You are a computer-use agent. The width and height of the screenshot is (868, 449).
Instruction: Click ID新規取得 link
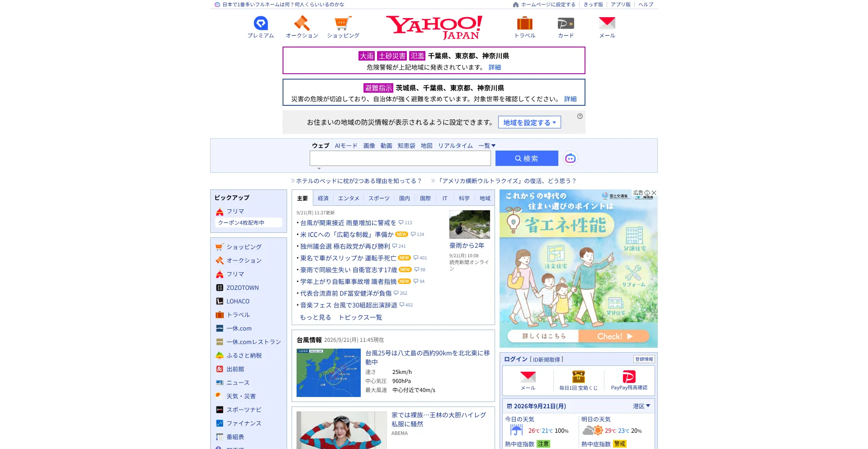(x=547, y=359)
